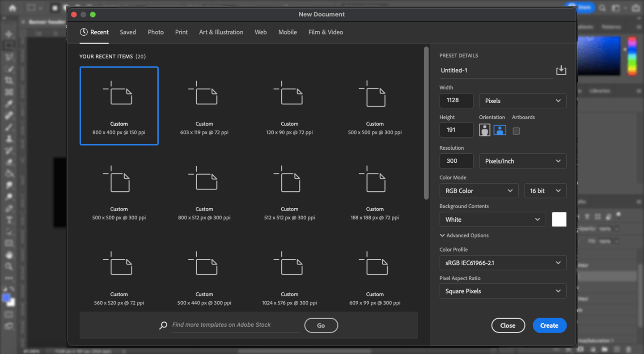Viewport: 644px width, 354px height.
Task: Switch to the Web tab
Action: click(x=261, y=32)
